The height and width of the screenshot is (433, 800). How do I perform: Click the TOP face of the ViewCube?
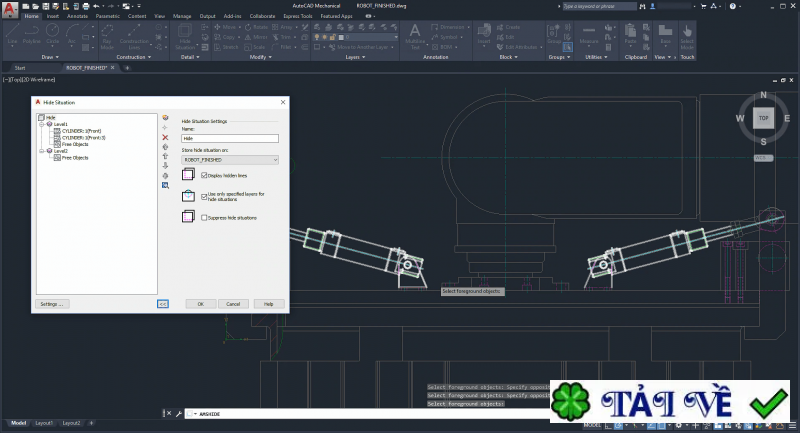762,118
